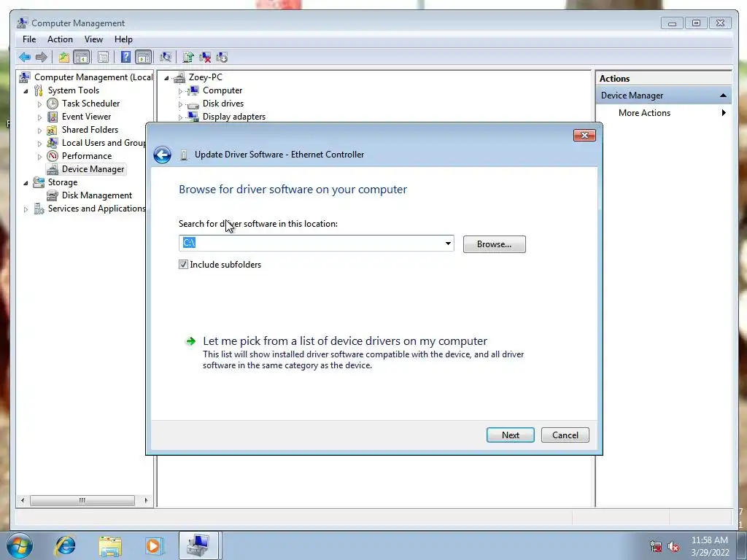
Task: Click the Uninstall device toolbar icon
Action: [x=205, y=58]
